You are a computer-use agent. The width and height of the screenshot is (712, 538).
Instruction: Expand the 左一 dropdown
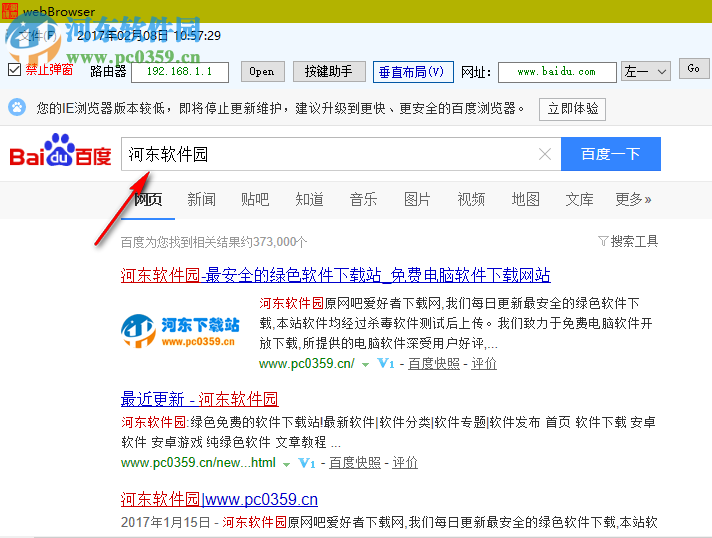646,72
